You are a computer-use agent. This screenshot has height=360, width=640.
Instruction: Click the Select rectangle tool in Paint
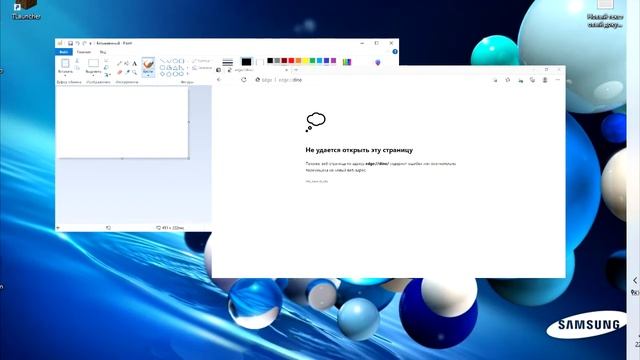click(93, 63)
